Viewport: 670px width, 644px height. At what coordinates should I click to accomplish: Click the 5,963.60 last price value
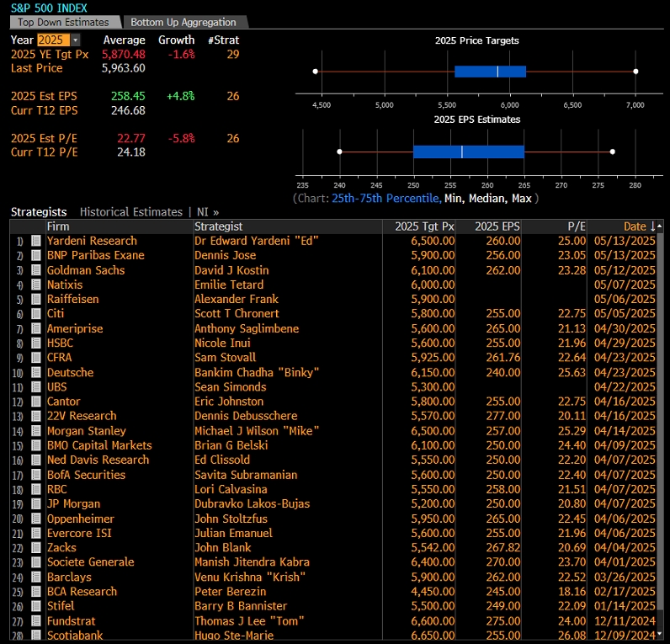click(x=124, y=68)
